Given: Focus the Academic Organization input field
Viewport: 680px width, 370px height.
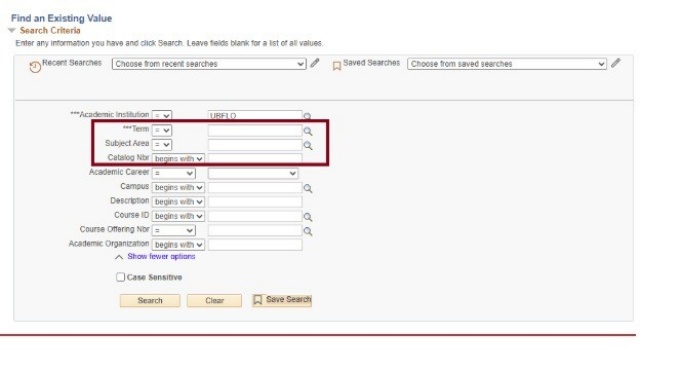Looking at the screenshot, I should coord(255,245).
